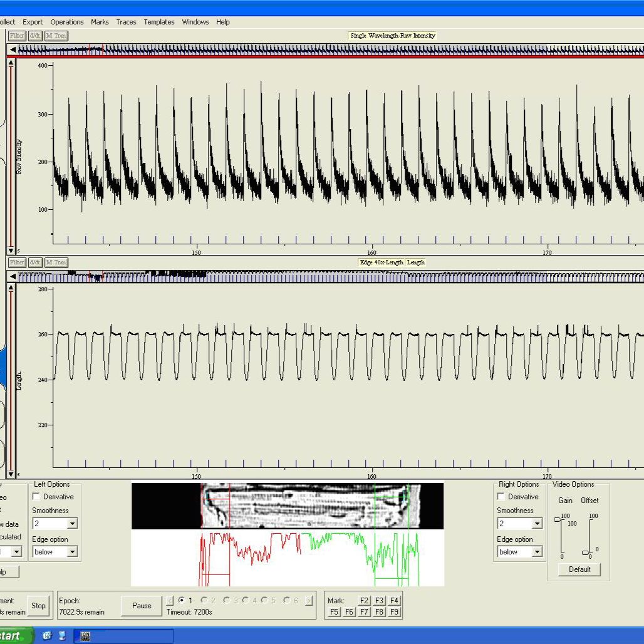Click the Gain slider handle
644x644 pixels.
558,520
